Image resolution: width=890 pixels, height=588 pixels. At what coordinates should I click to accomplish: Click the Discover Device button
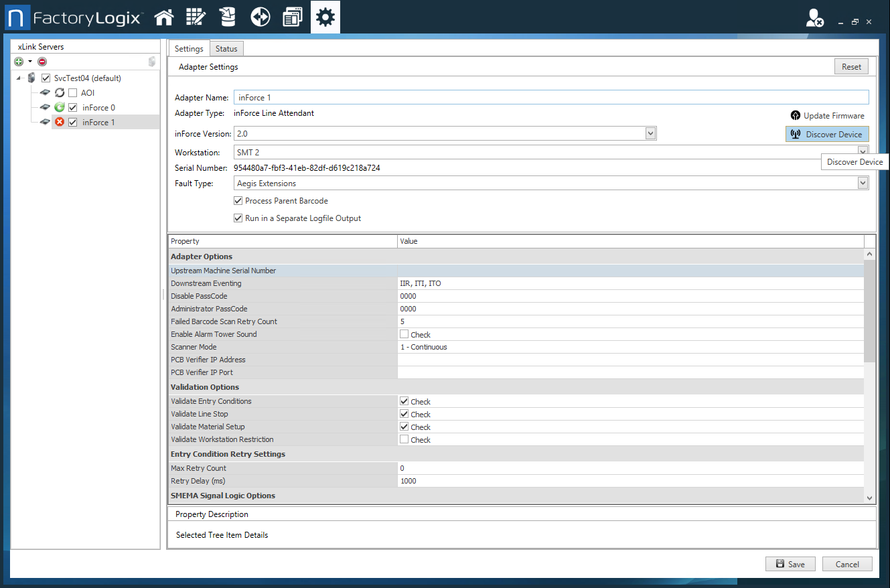click(827, 134)
